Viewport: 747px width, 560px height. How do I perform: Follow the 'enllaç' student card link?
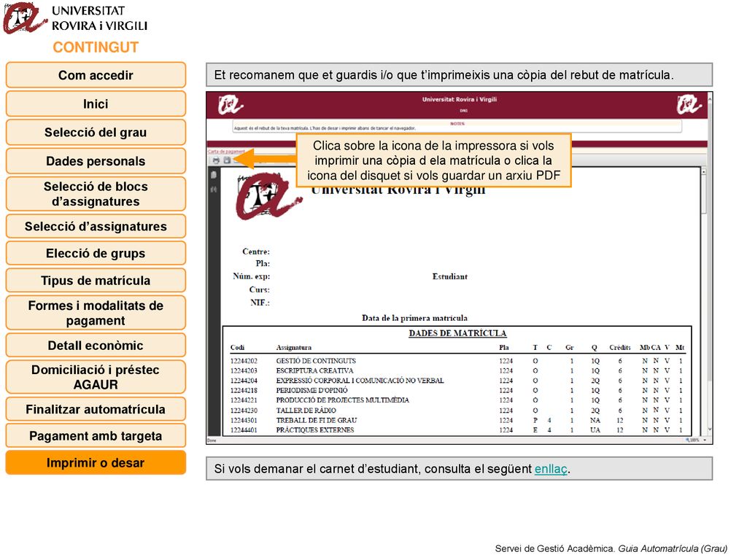551,469
